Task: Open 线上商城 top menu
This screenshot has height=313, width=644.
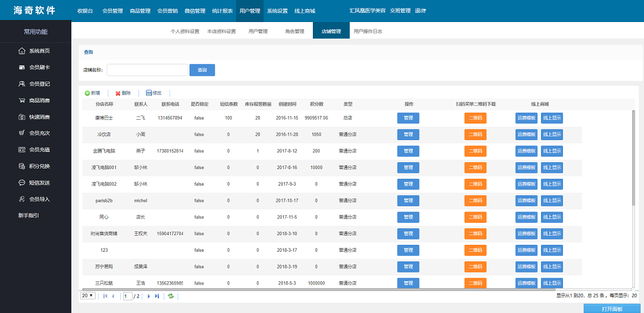Action: pyautogui.click(x=305, y=11)
